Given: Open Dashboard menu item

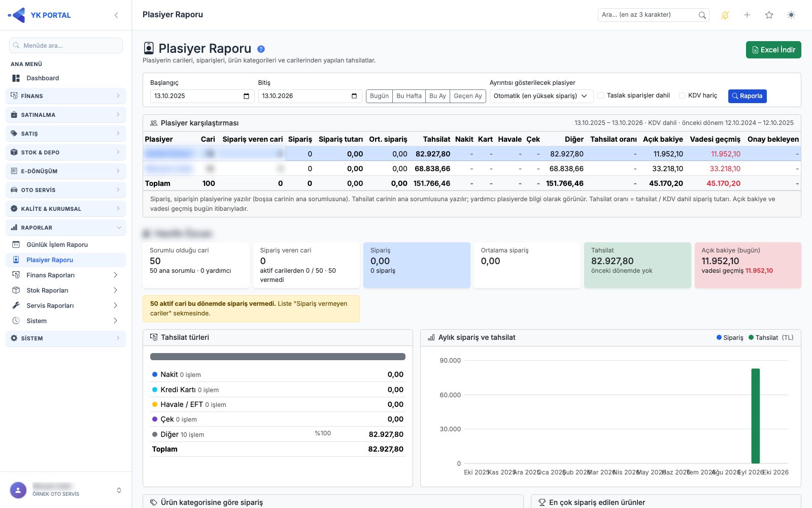Looking at the screenshot, I should 66,78.
